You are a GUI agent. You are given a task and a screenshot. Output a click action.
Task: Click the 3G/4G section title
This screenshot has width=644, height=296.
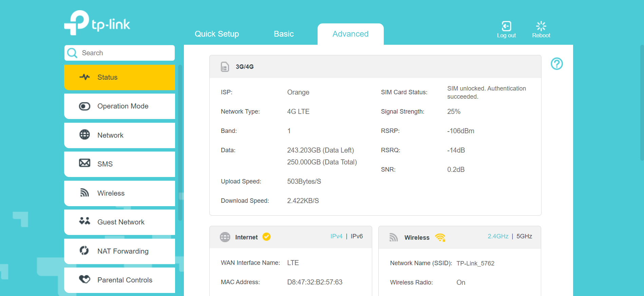[x=245, y=67]
